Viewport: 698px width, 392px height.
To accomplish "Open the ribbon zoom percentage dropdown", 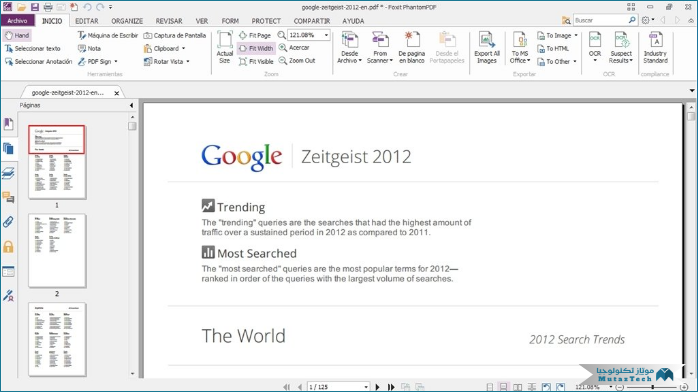I will 326,35.
